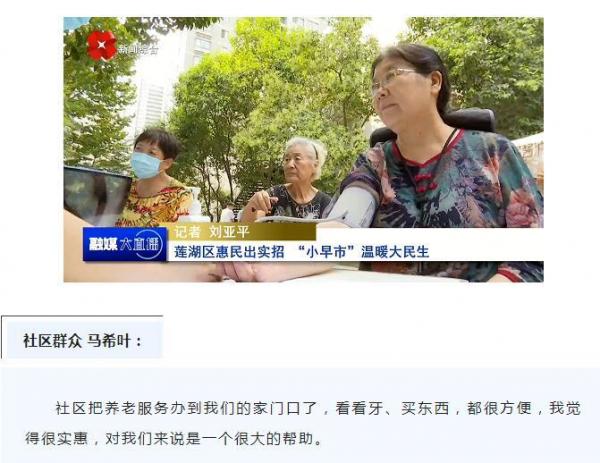
Task: Open the news video screenshot image
Action: [x=303, y=150]
